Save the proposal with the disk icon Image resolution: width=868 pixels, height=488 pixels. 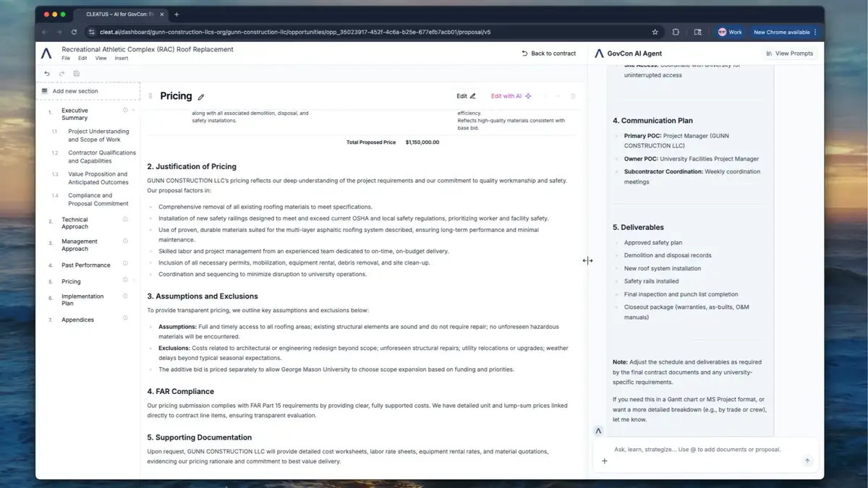[x=77, y=74]
